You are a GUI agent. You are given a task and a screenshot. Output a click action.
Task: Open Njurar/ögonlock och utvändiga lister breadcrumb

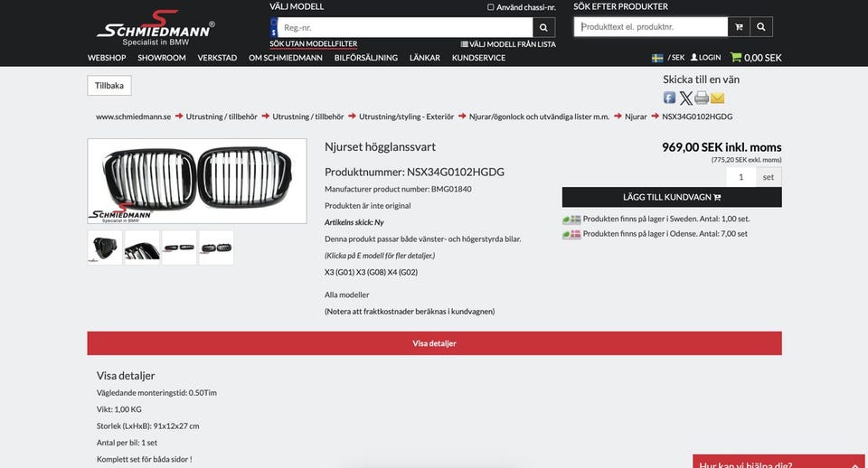coord(539,117)
